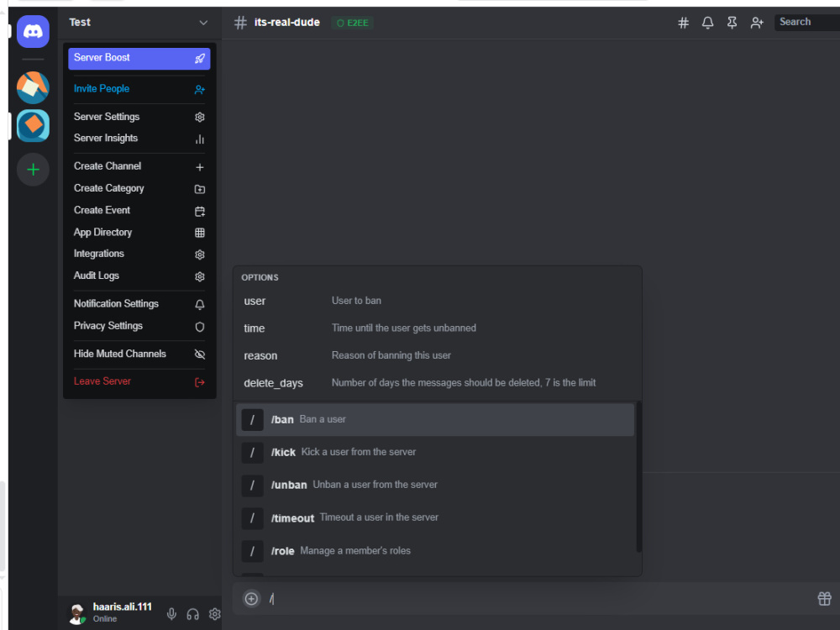Viewport: 840px width, 630px height.
Task: Click the its-real-dude channel name
Action: click(287, 23)
